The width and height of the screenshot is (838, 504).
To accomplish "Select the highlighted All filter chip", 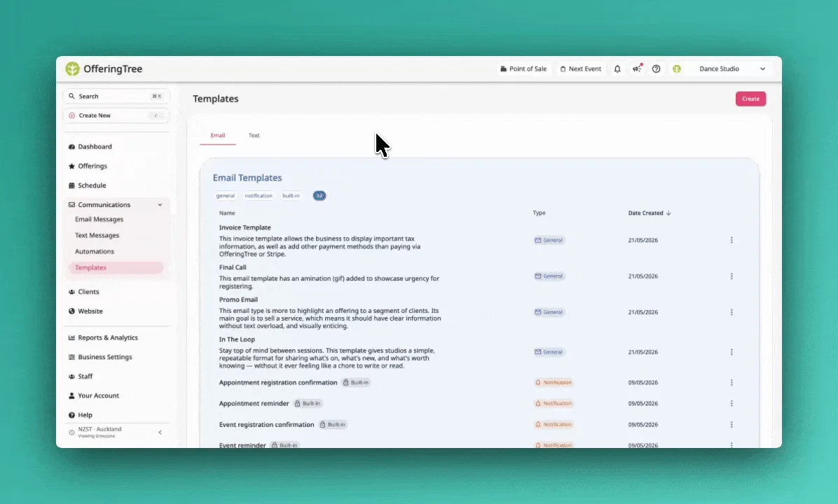I will [319, 195].
